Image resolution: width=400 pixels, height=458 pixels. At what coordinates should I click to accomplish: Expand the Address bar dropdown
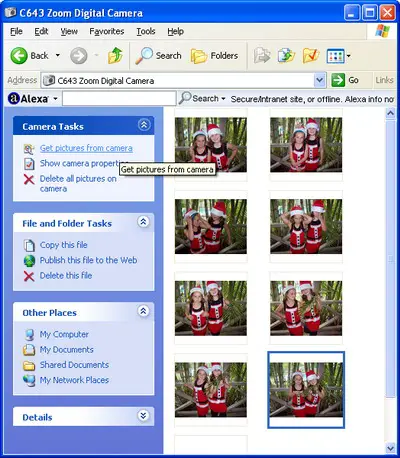pyautogui.click(x=320, y=80)
